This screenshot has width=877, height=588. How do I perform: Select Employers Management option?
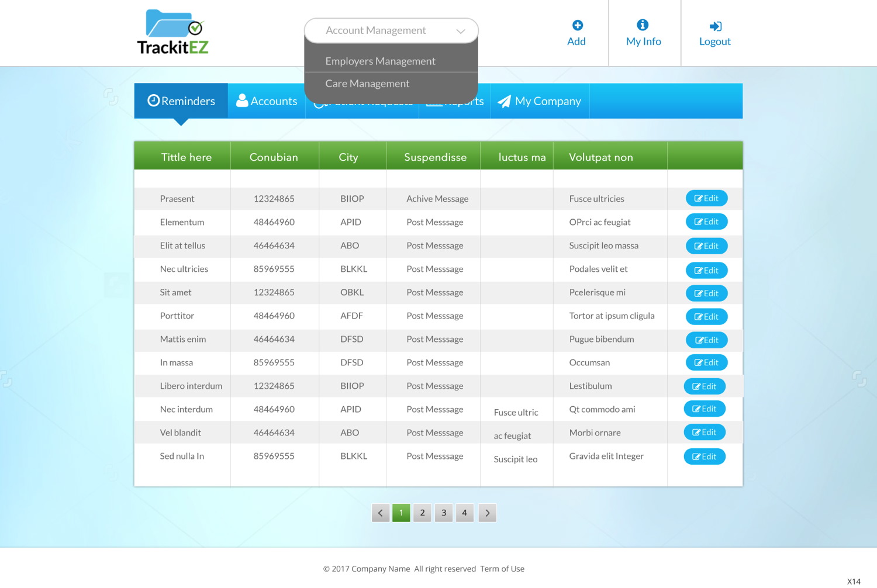point(380,61)
